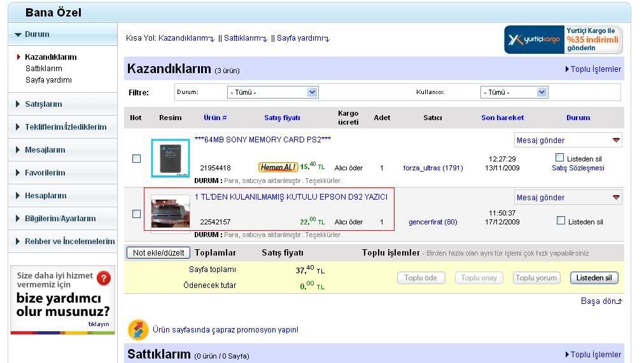Click the tıklayın link in survey banner
The width and height of the screenshot is (644, 363).
[x=99, y=324]
